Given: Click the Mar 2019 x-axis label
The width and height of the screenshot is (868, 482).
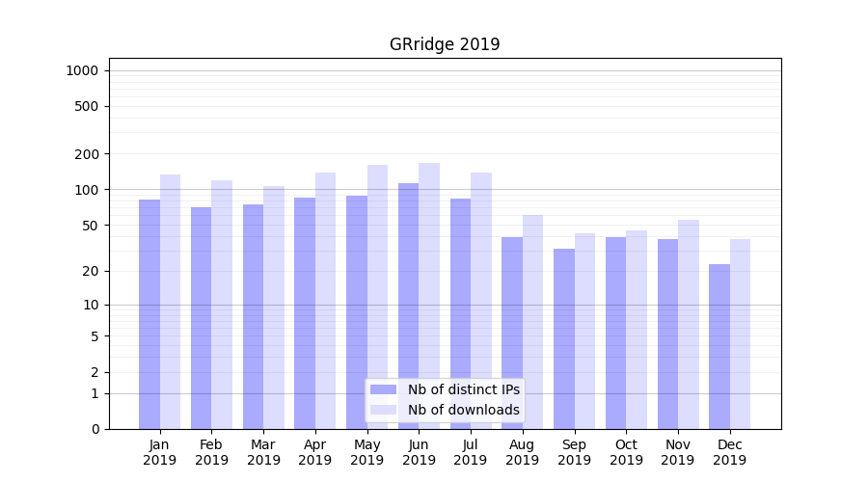Looking at the screenshot, I should [263, 452].
